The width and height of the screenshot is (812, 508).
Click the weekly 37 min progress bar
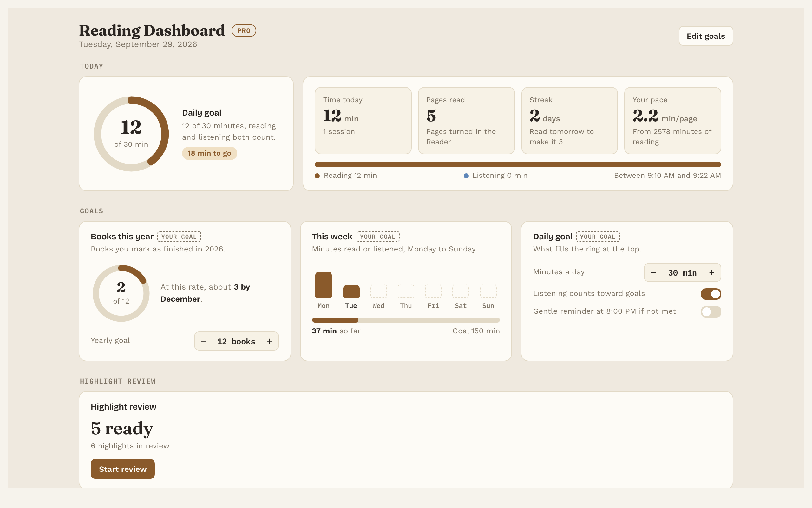[x=406, y=320]
